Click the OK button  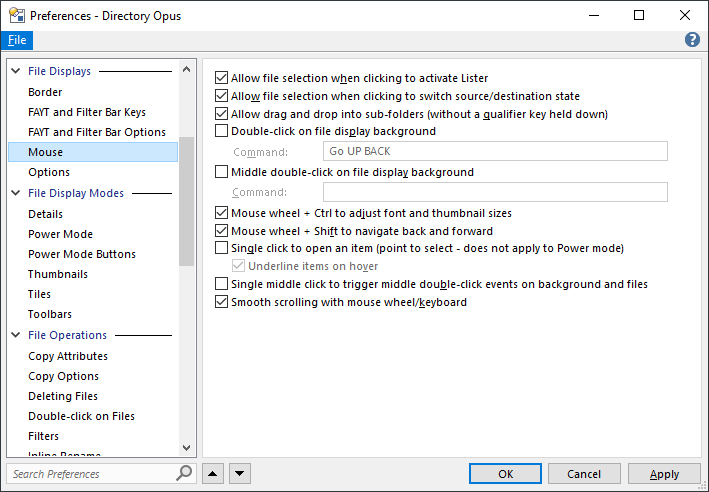point(505,473)
